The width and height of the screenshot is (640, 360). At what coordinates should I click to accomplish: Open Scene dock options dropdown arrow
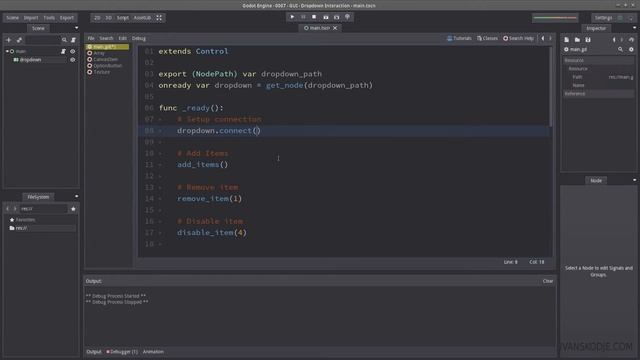(x=76, y=28)
